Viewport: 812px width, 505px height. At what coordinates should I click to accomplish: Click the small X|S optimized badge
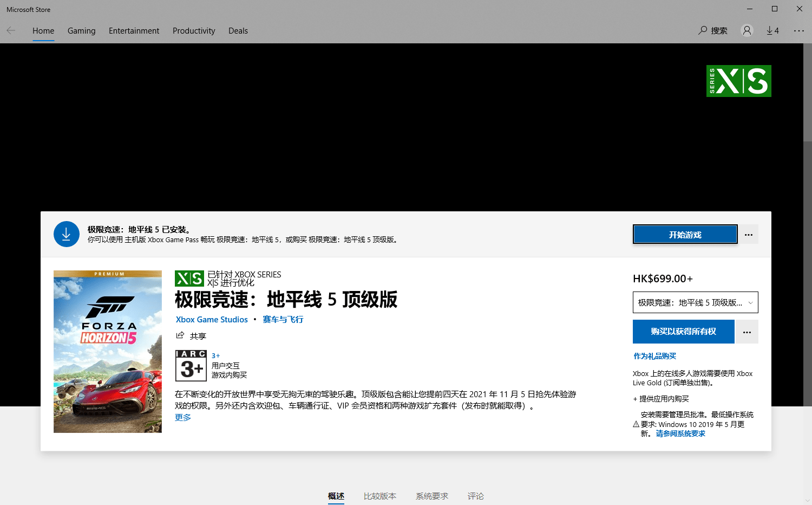pyautogui.click(x=189, y=279)
